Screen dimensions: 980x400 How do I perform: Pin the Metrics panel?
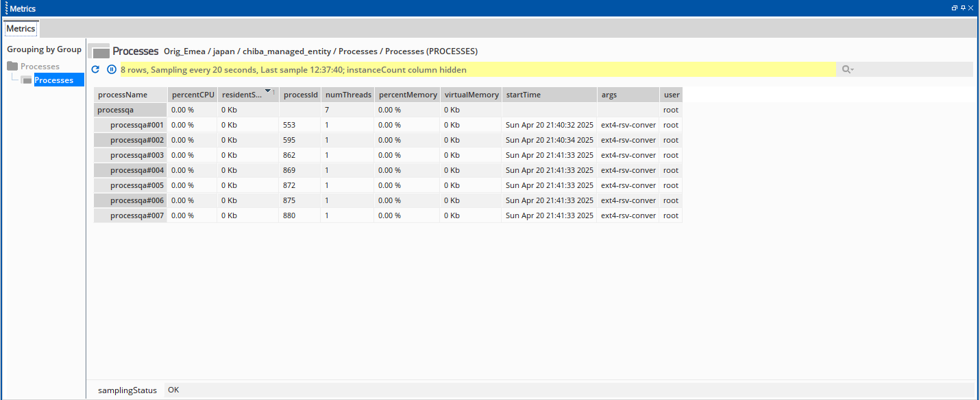pyautogui.click(x=963, y=8)
